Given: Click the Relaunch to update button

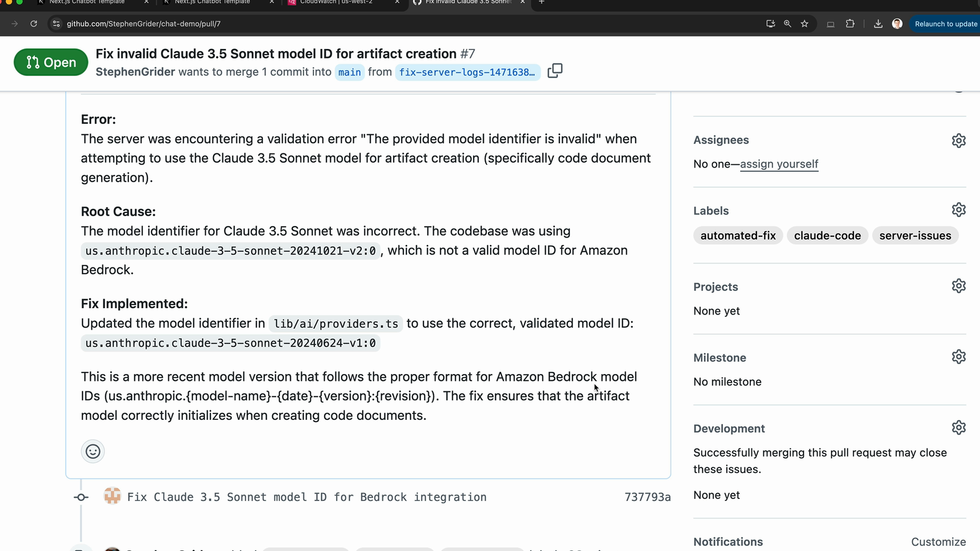Looking at the screenshot, I should (945, 24).
